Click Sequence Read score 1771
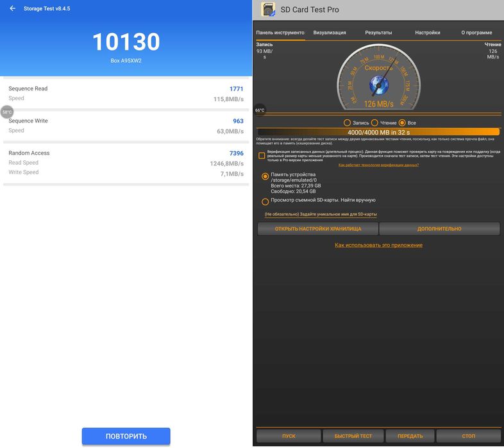This screenshot has height=448, width=504. (x=236, y=89)
